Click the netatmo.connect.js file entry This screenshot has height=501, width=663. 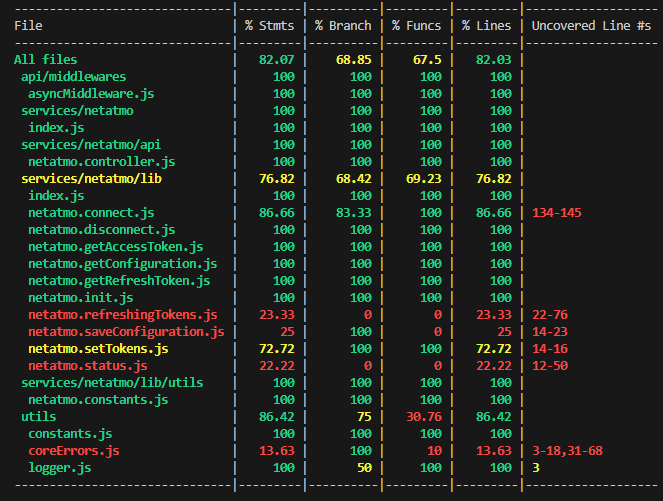(x=90, y=213)
